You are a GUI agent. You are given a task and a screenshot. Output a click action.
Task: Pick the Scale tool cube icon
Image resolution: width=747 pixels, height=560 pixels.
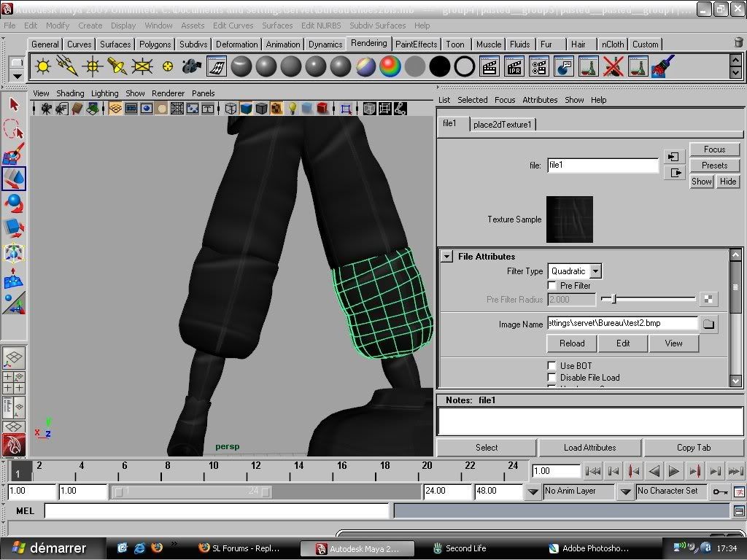click(x=14, y=228)
